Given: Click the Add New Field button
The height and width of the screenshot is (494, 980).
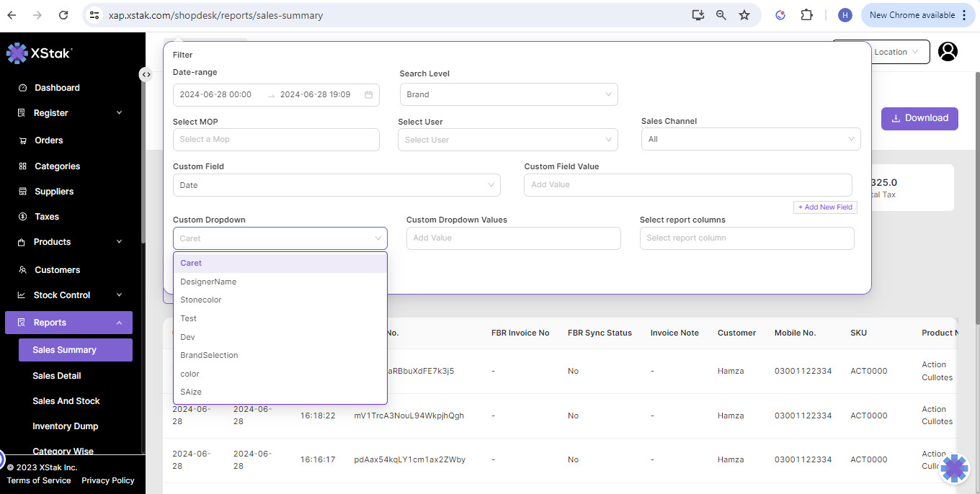Looking at the screenshot, I should point(825,207).
